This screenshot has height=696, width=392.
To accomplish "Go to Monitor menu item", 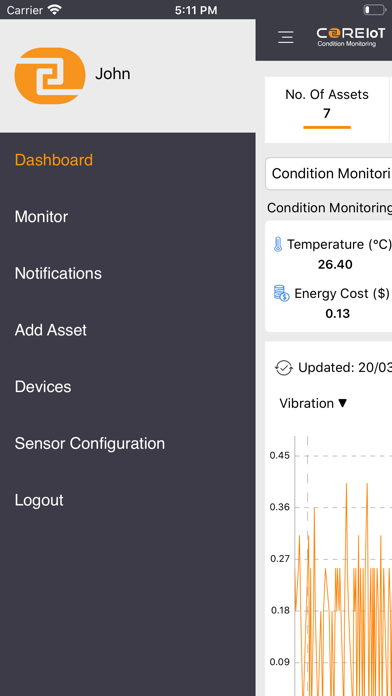I will (41, 217).
